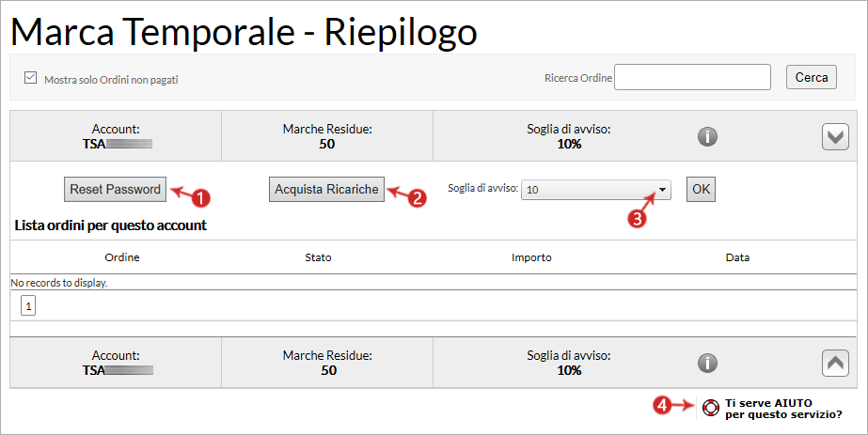Click the dropdown arrow of the threshold combo box
The width and height of the screenshot is (868, 435).
pos(662,190)
